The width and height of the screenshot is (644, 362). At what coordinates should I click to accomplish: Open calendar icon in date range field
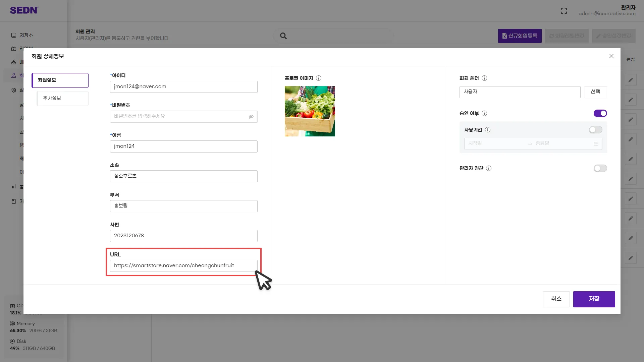pyautogui.click(x=596, y=144)
